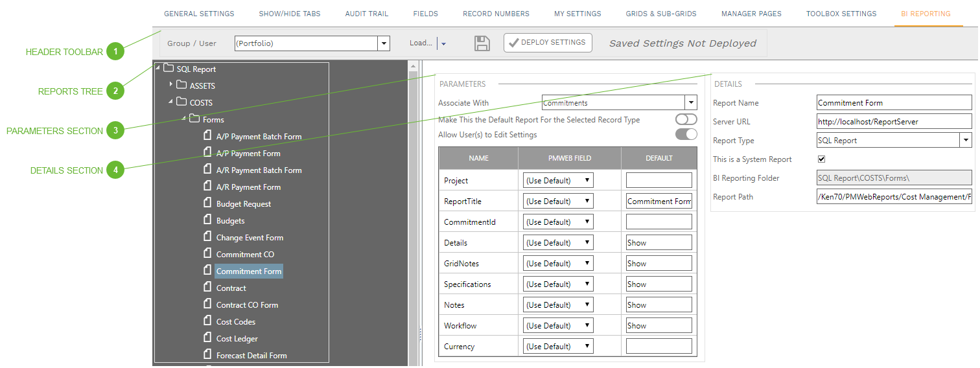
Task: Open the Toolbox Settings tab
Action: click(841, 14)
